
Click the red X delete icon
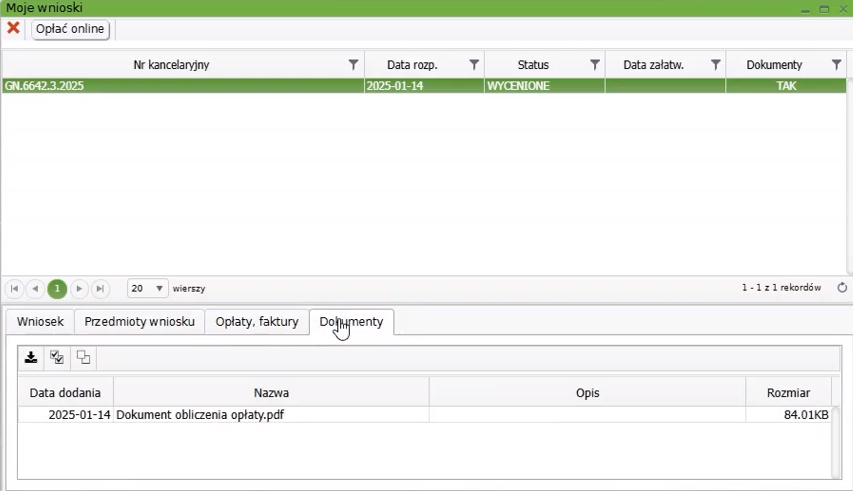pyautogui.click(x=13, y=29)
